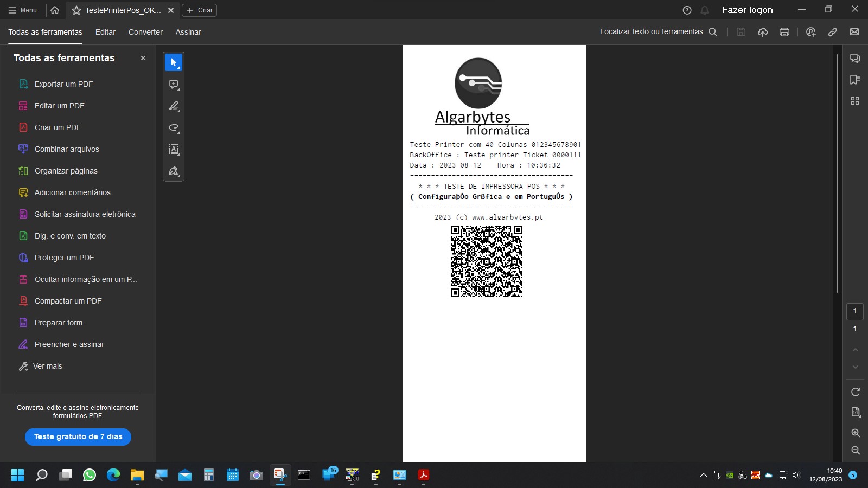Screen dimensions: 868x488
Task: Open the page display settings icon
Action: click(x=856, y=412)
